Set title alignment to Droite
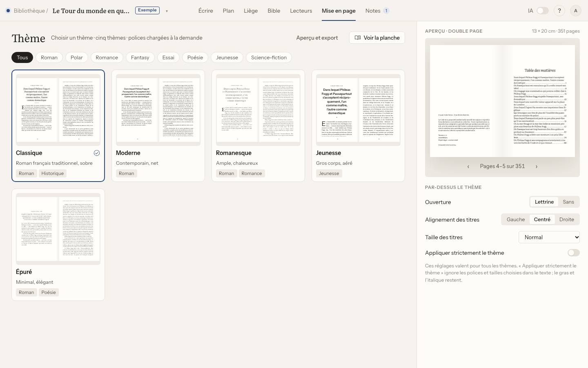 567,220
